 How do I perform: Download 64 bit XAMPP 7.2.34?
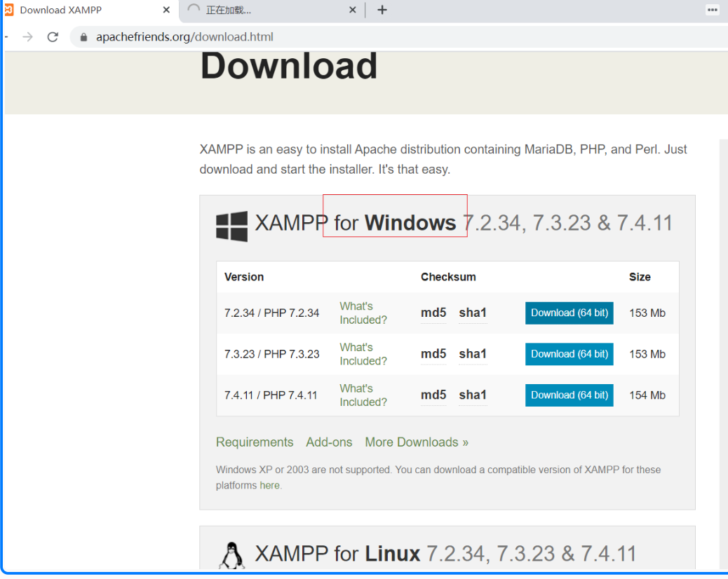tap(569, 313)
